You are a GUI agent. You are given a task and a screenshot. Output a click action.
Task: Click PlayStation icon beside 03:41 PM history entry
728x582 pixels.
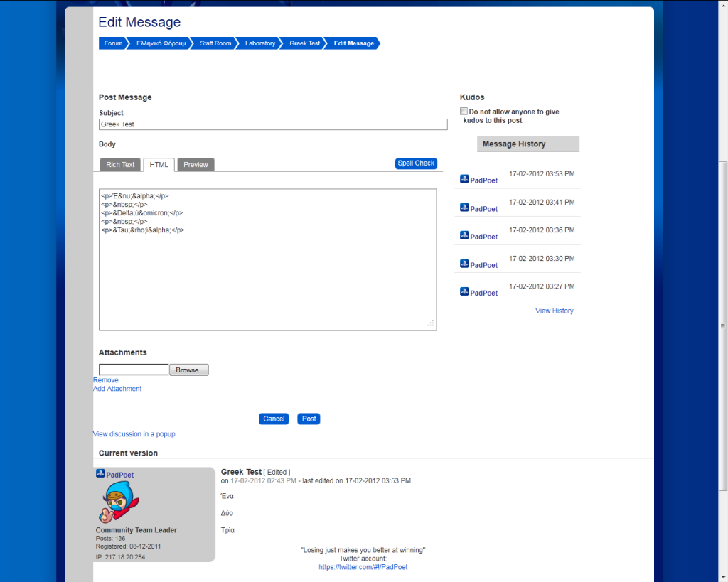[464, 208]
